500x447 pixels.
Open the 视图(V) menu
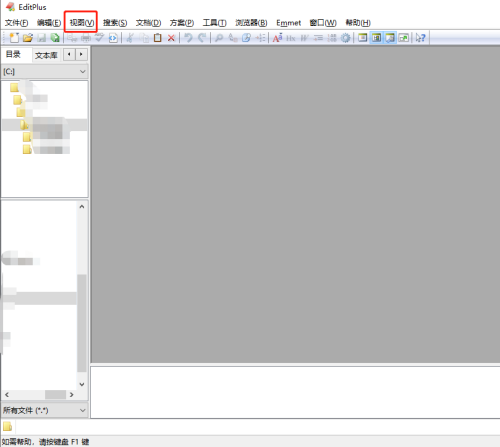pos(81,23)
